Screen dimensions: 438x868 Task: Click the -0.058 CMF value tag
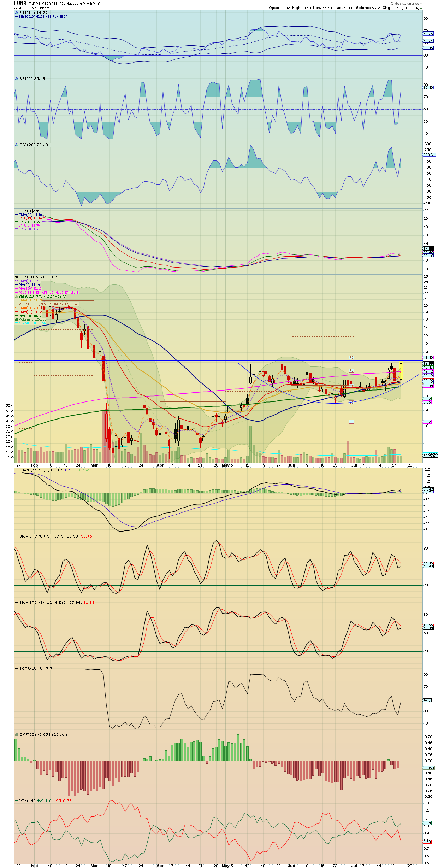click(x=429, y=768)
